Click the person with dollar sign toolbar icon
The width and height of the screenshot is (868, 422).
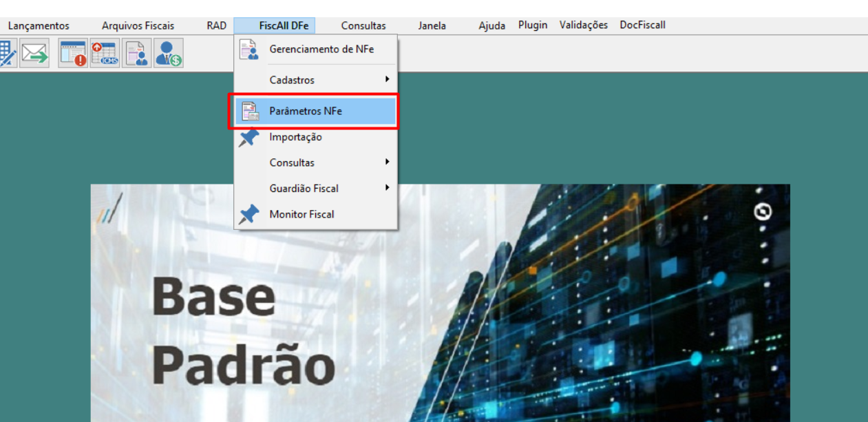pyautogui.click(x=168, y=54)
